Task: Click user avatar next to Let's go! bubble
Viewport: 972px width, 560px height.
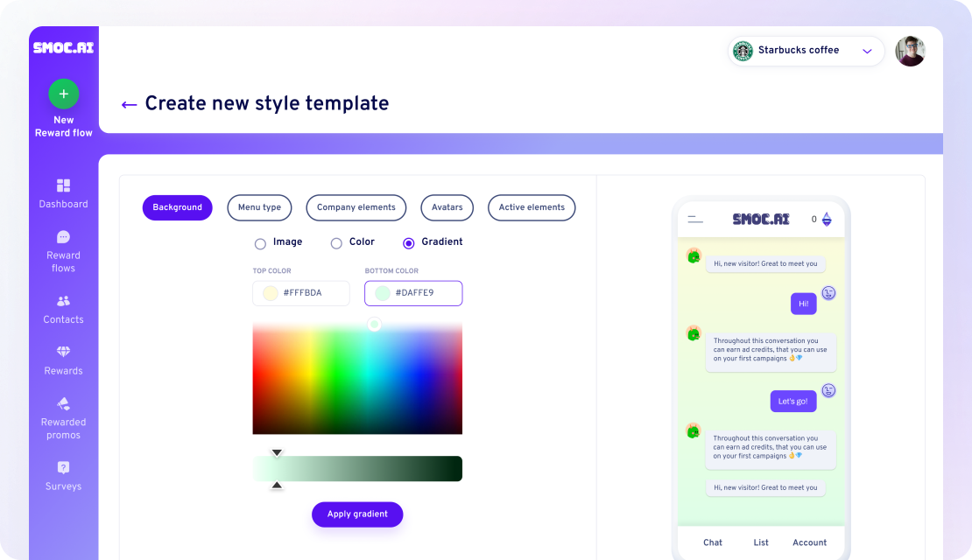Action: (x=828, y=390)
